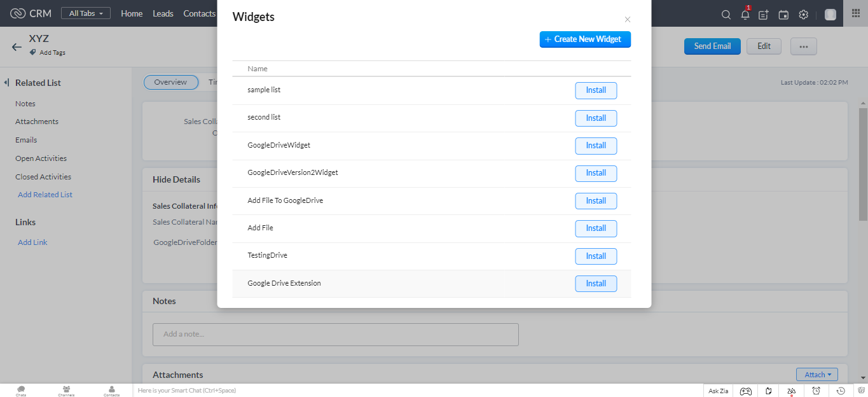Image resolution: width=868 pixels, height=397 pixels.
Task: Open the setup gear icon
Action: pos(803,15)
